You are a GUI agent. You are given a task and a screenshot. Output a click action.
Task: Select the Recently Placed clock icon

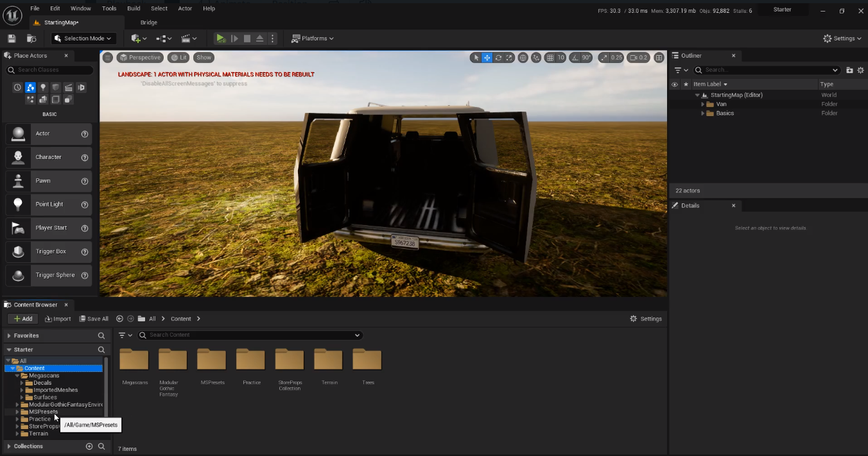click(17, 87)
